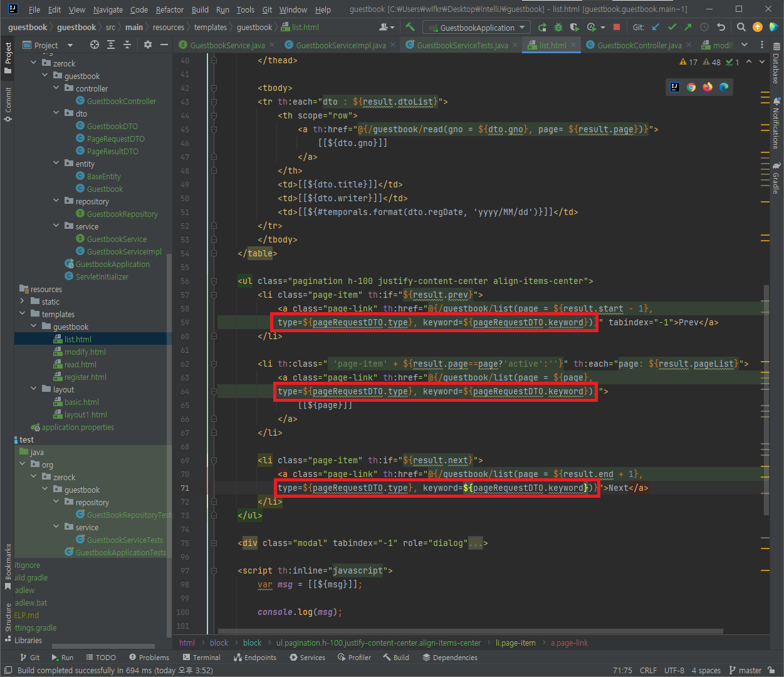Viewport: 784px width, 677px height.
Task: Open GuestbookApplication run configuration dropdown
Action: click(x=476, y=27)
